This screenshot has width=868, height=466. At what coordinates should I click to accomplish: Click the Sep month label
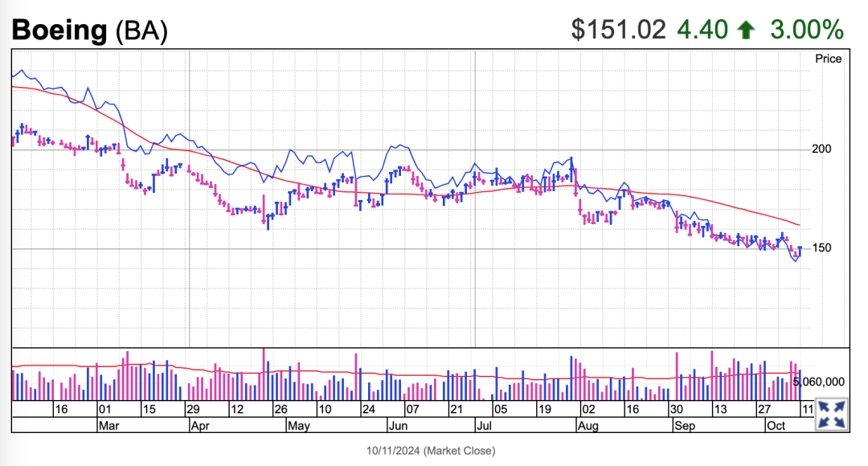(x=685, y=426)
